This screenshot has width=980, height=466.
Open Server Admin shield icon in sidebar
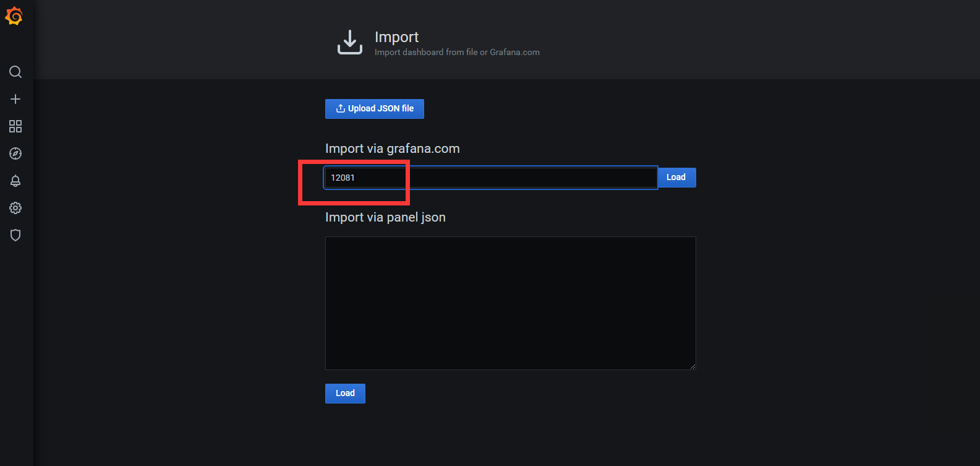(15, 235)
